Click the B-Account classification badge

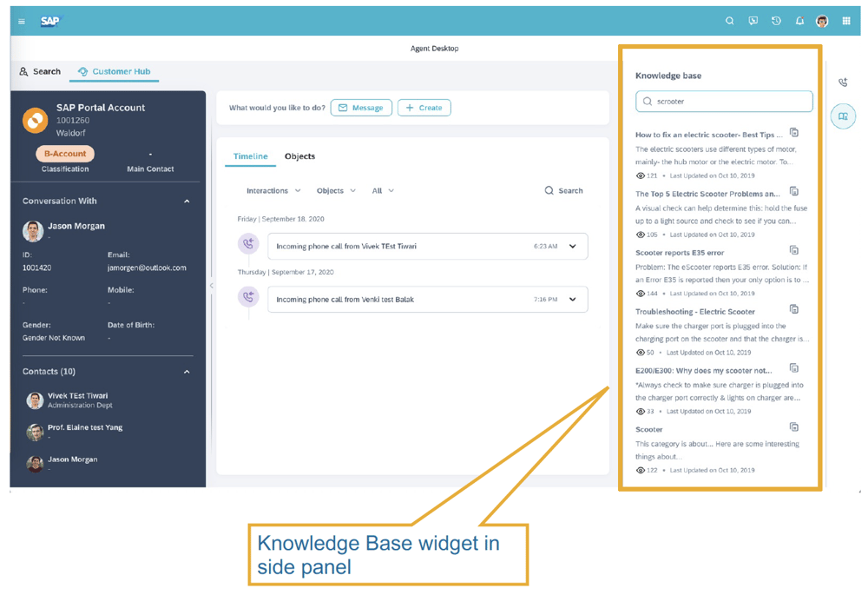65,154
